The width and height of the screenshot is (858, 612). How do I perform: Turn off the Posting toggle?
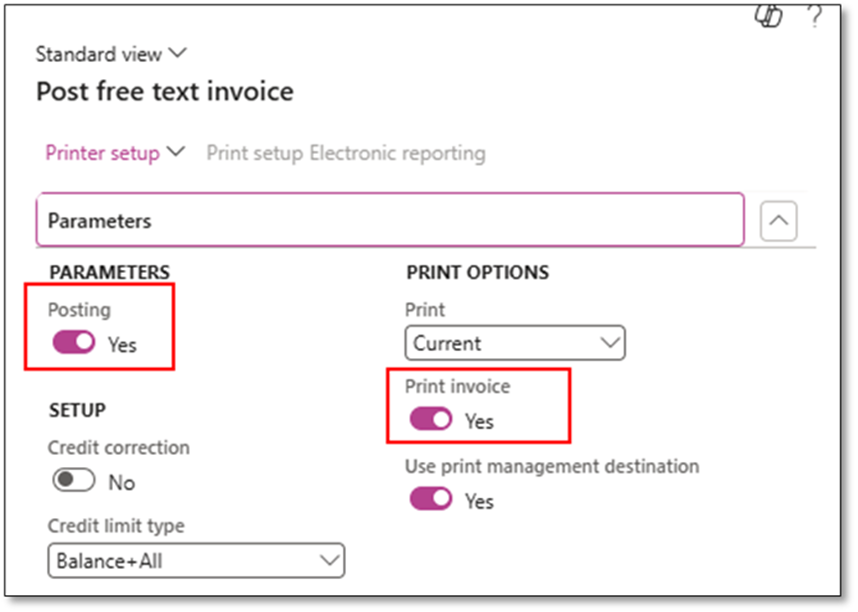[x=74, y=344]
